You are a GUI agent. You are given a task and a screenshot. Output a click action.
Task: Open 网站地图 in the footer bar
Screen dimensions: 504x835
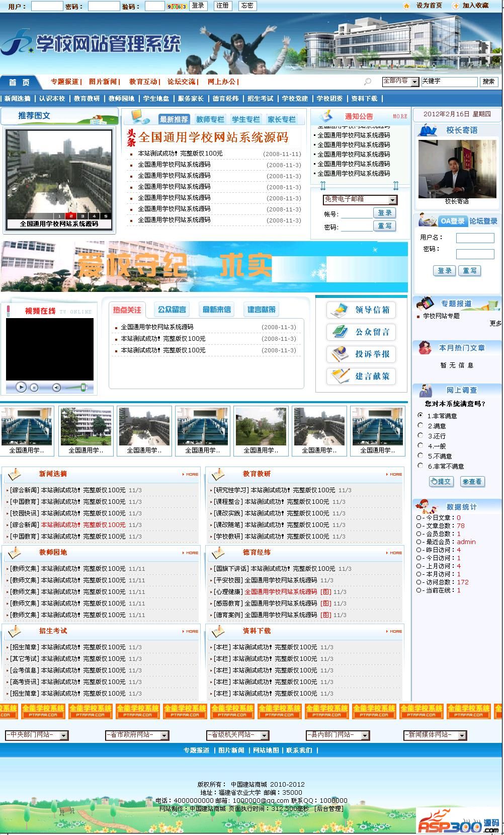(266, 750)
